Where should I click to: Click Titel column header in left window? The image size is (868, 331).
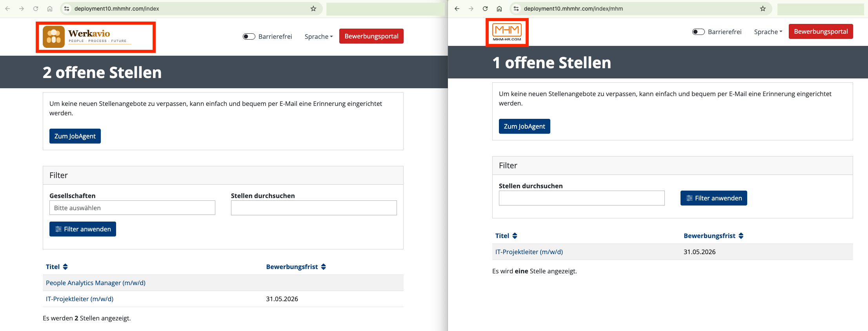[53, 267]
